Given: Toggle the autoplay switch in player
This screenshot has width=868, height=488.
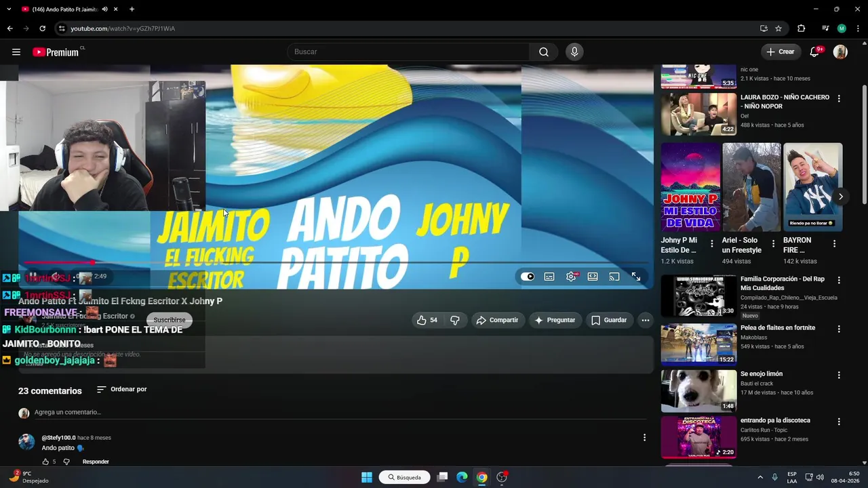Looking at the screenshot, I should coord(528,277).
